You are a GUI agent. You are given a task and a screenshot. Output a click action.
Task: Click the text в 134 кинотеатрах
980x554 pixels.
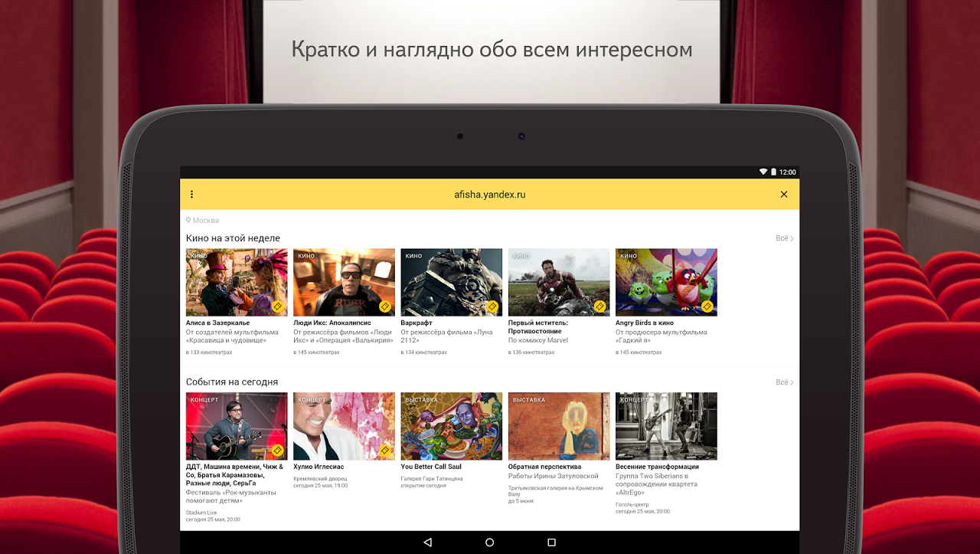[x=424, y=352]
